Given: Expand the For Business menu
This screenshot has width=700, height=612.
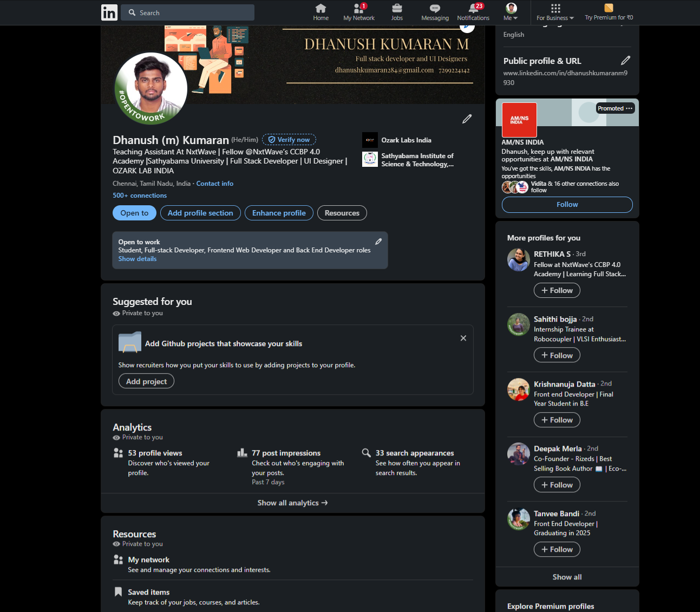Looking at the screenshot, I should [x=555, y=12].
